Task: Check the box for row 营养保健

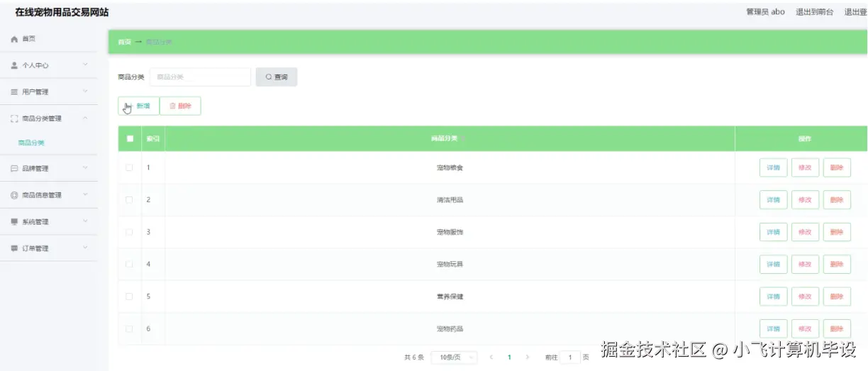Action: 129,297
